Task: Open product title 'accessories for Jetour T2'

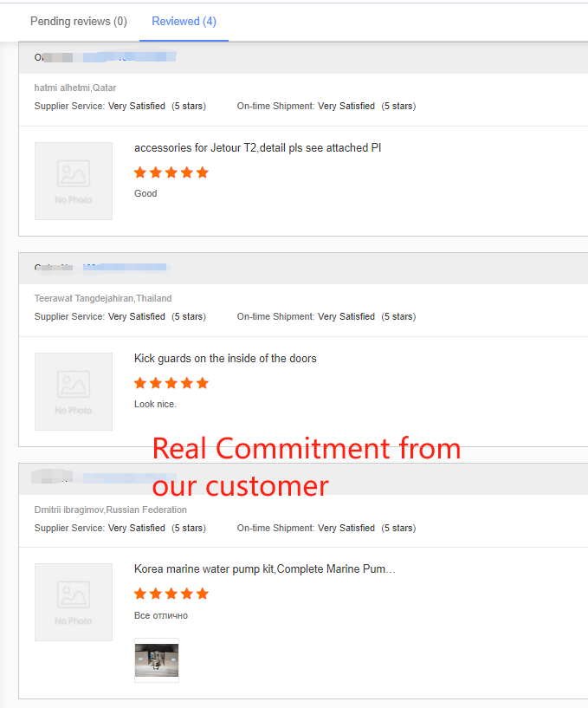Action: (257, 148)
